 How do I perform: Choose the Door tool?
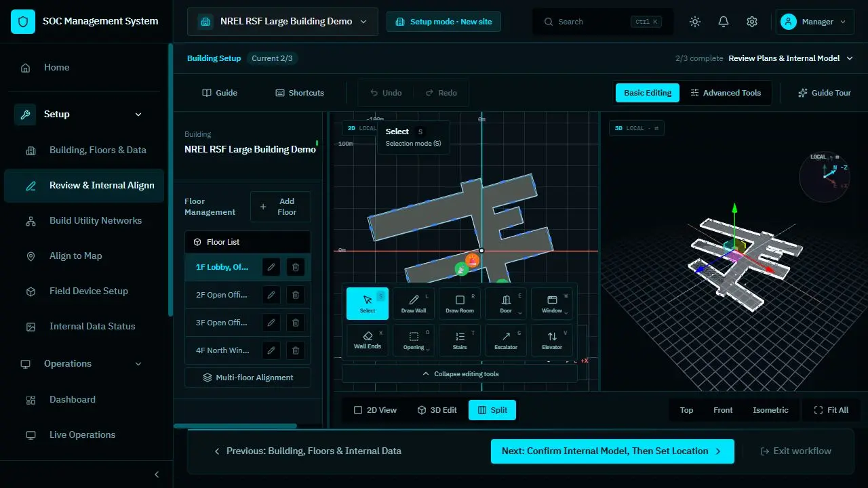coord(506,304)
